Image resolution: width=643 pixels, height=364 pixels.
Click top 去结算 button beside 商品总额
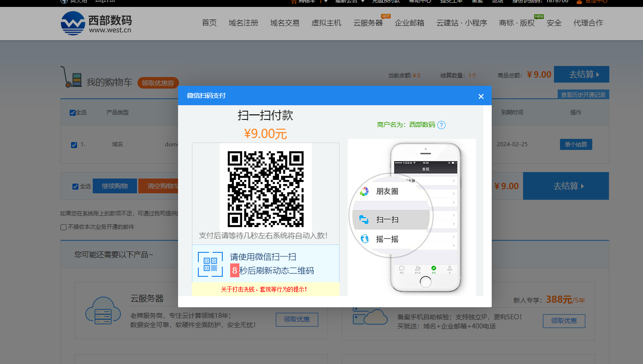[x=582, y=74]
